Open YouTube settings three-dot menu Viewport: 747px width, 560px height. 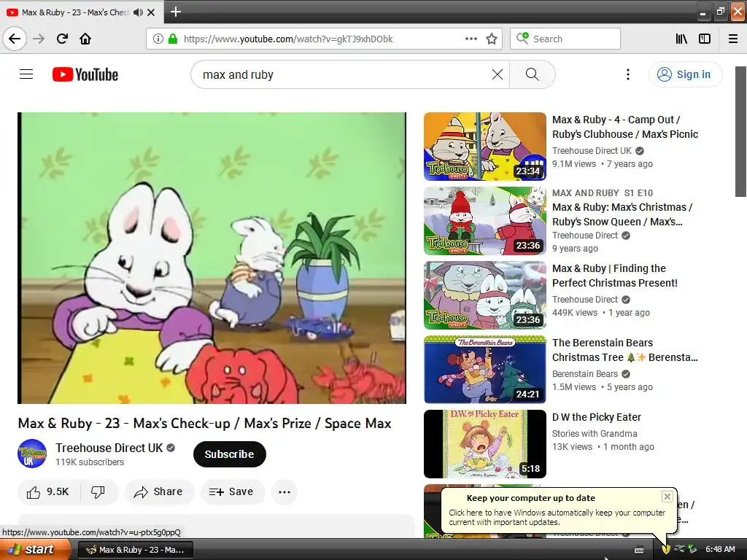(x=628, y=74)
